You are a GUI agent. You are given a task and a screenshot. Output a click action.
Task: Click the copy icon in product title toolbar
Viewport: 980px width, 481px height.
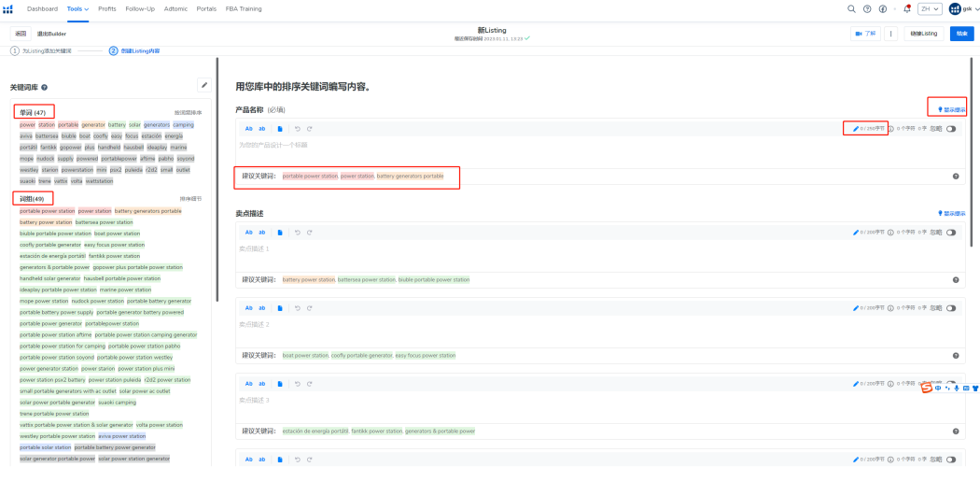280,129
